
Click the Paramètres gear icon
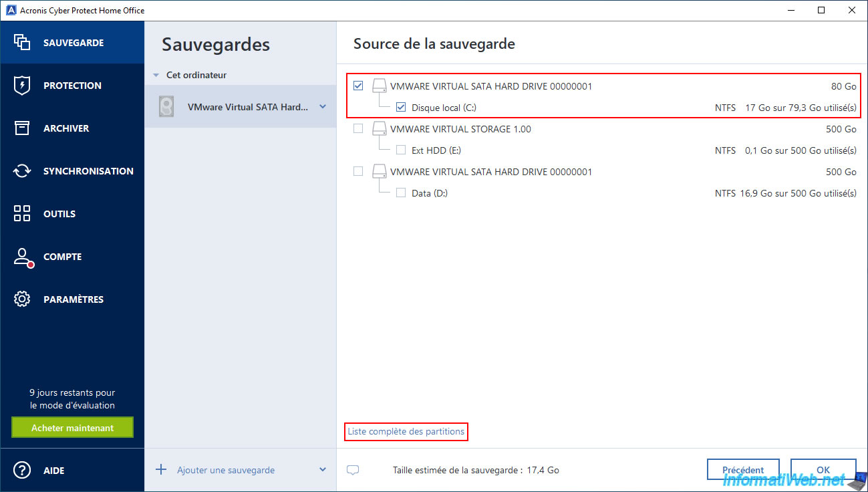pyautogui.click(x=22, y=299)
